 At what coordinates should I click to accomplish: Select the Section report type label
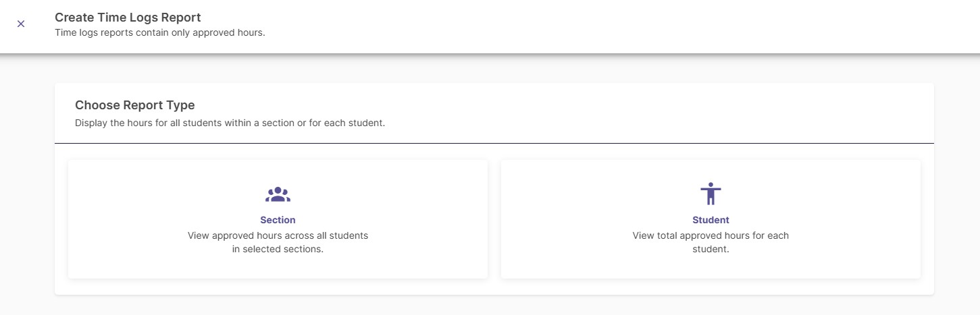(278, 220)
